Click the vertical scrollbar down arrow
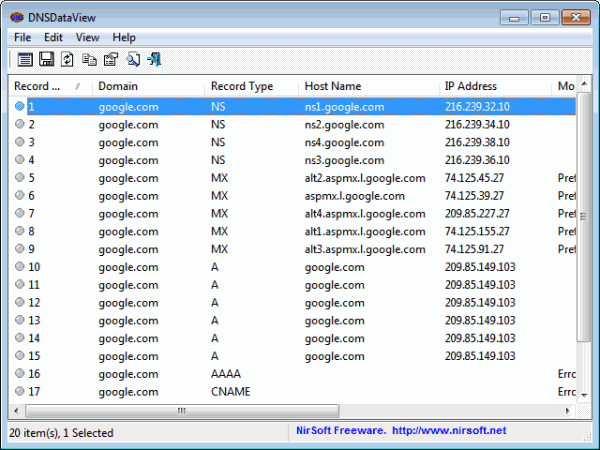The image size is (600, 450). coord(584,395)
